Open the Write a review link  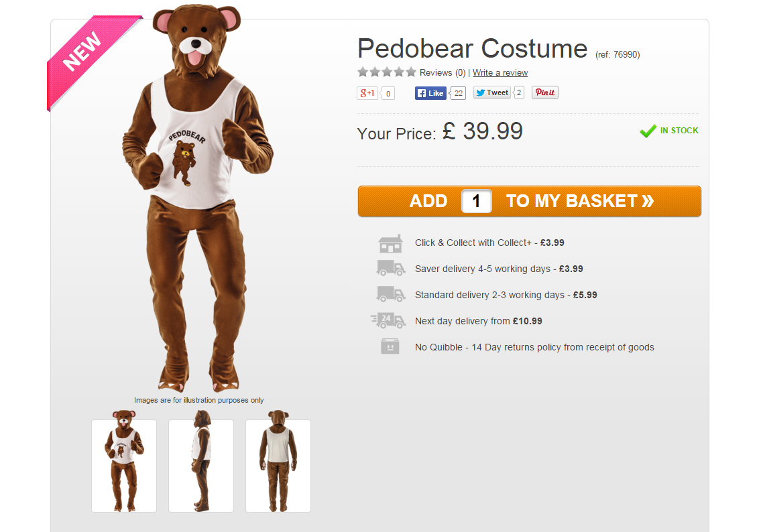click(x=500, y=72)
